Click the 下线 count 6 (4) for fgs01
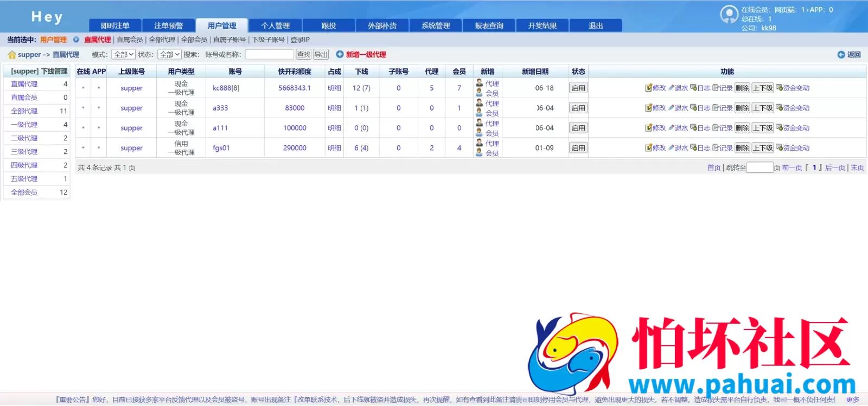The height and width of the screenshot is (406, 868). tap(361, 148)
